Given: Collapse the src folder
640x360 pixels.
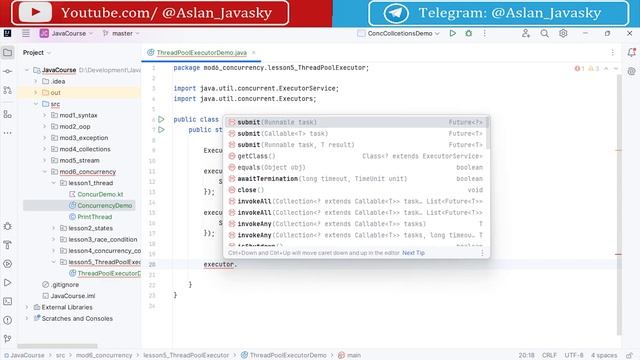Looking at the screenshot, I should 36,104.
